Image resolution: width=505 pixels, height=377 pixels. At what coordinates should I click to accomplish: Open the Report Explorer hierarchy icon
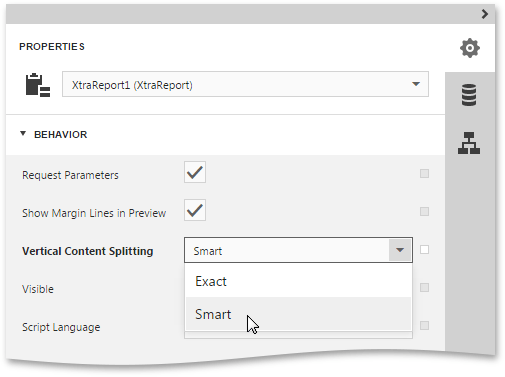click(469, 143)
